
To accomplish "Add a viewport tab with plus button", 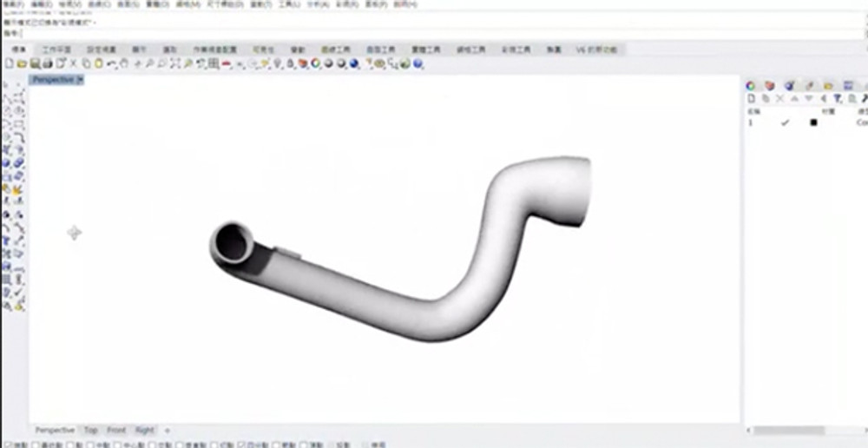I will point(168,431).
